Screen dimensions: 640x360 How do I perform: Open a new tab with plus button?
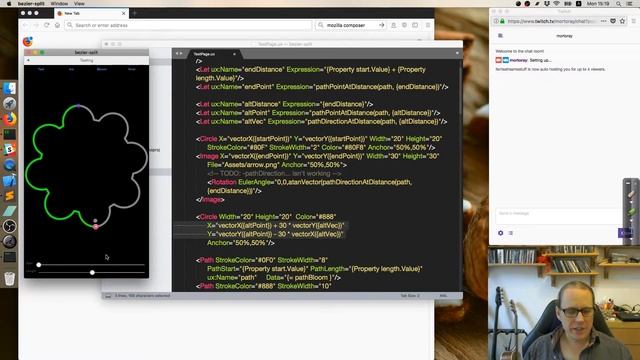[134, 13]
